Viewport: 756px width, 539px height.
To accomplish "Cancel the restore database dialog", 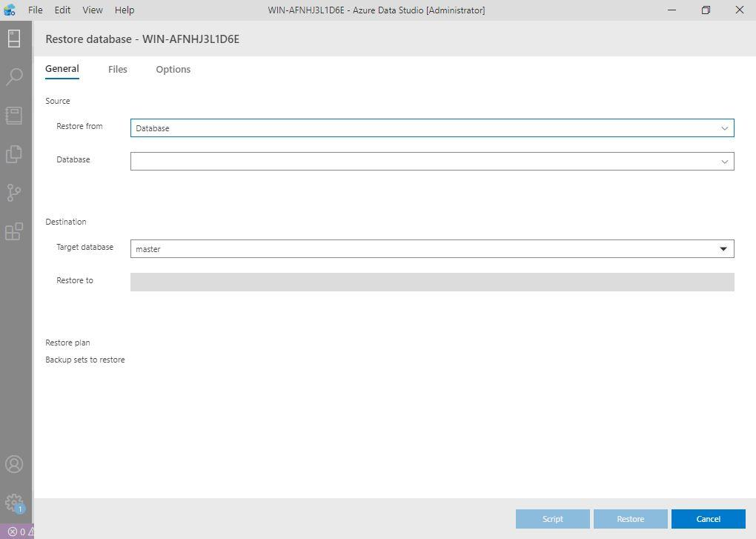I will (x=709, y=519).
